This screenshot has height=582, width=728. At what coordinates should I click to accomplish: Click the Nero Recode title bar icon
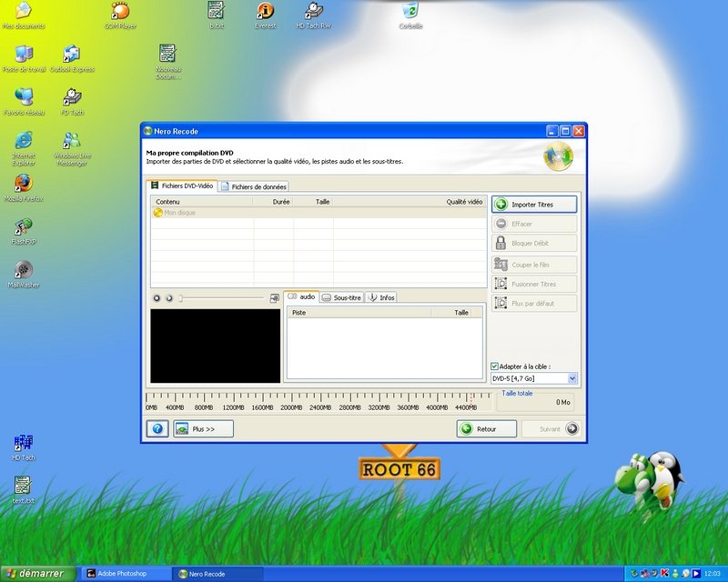coord(147,131)
